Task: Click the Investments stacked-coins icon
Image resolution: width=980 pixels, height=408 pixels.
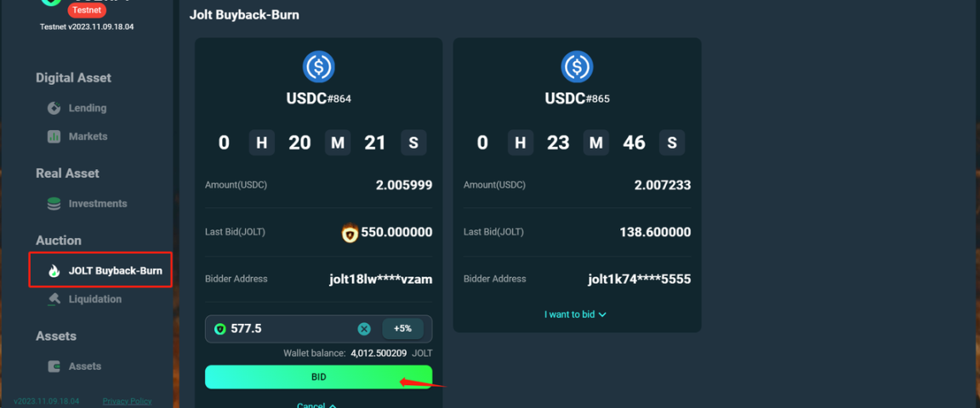Action: [54, 204]
